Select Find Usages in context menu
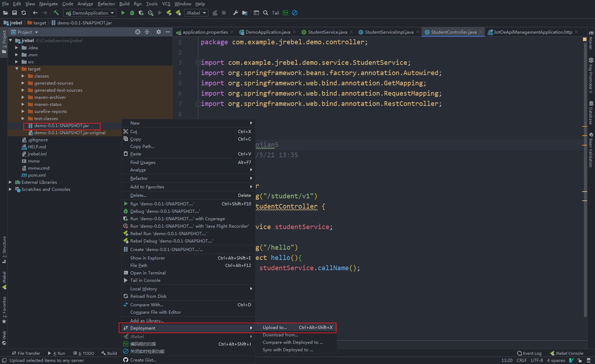595x364 pixels. pyautogui.click(x=188, y=163)
